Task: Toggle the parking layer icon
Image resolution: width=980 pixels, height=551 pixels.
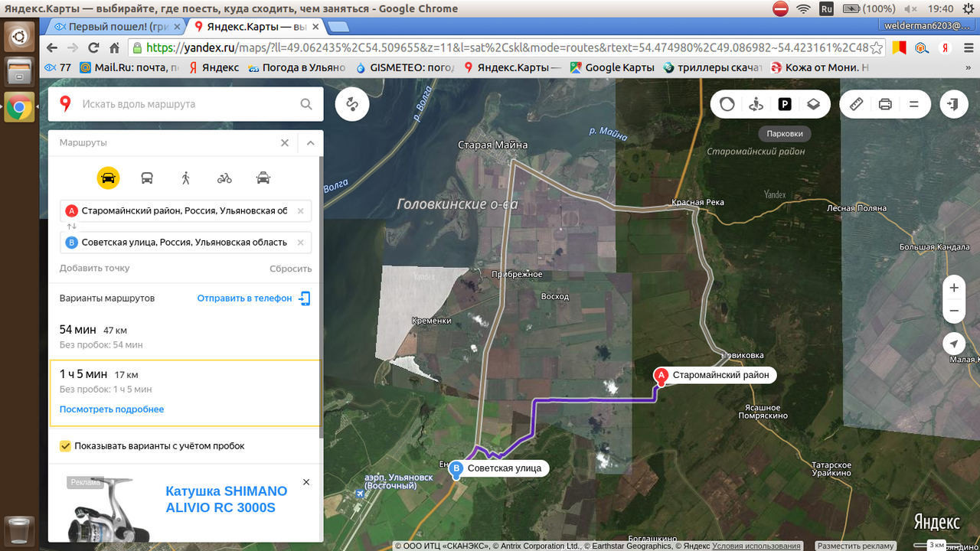Action: pyautogui.click(x=785, y=104)
